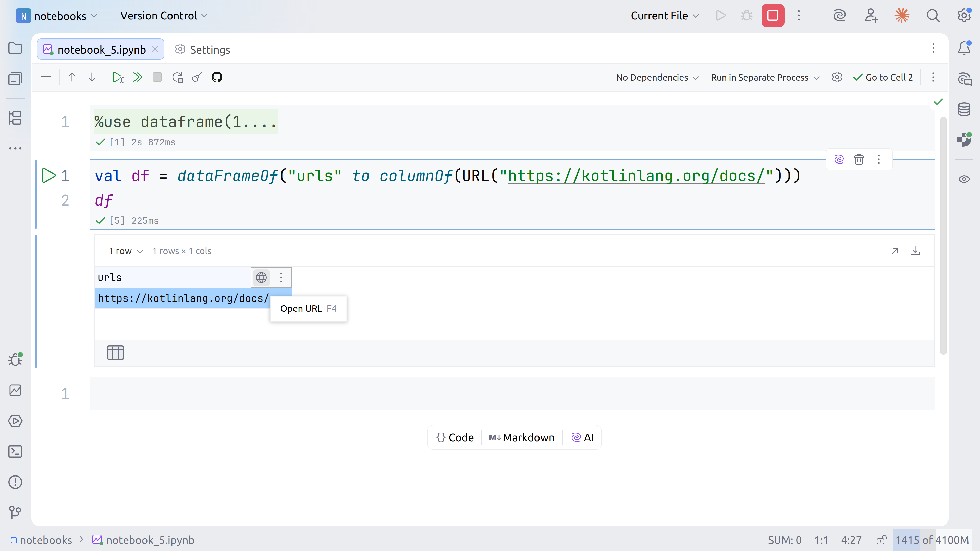Image resolution: width=980 pixels, height=551 pixels.
Task: Run the df cell via gutter arrow
Action: (48, 176)
